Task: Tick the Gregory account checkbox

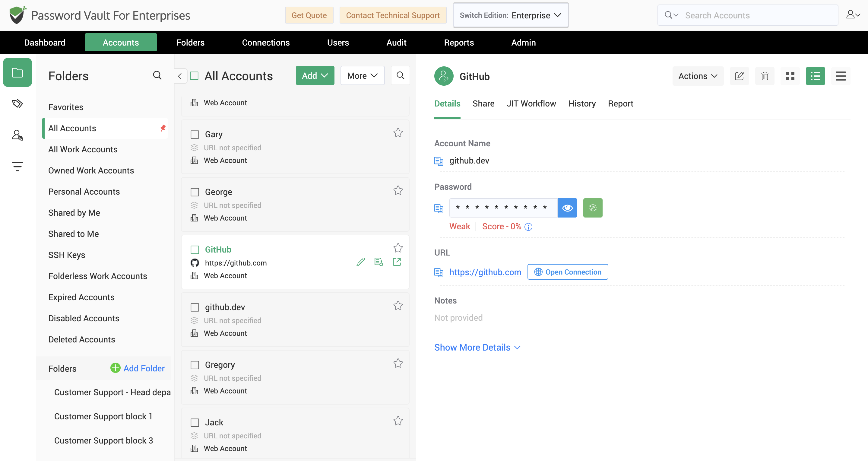Action: pyautogui.click(x=195, y=365)
